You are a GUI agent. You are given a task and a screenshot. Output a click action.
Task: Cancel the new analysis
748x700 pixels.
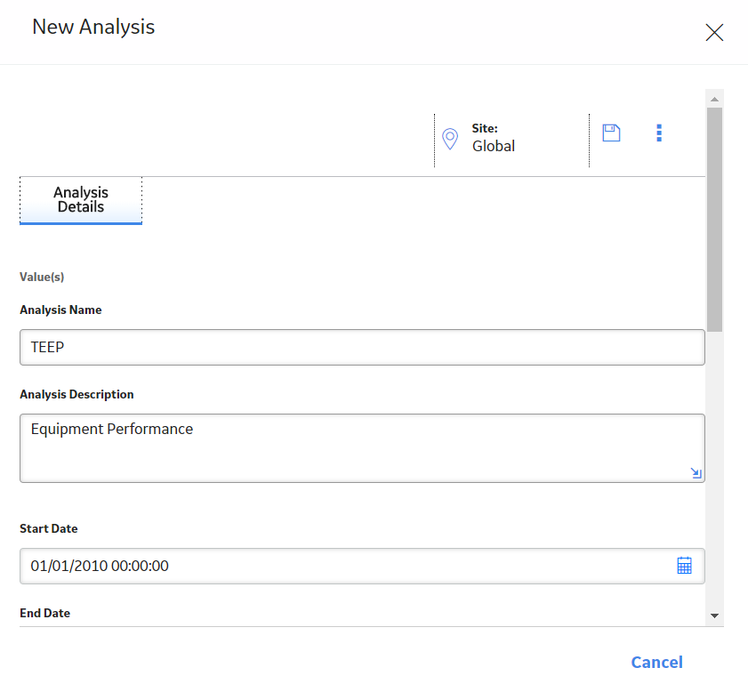click(x=656, y=662)
